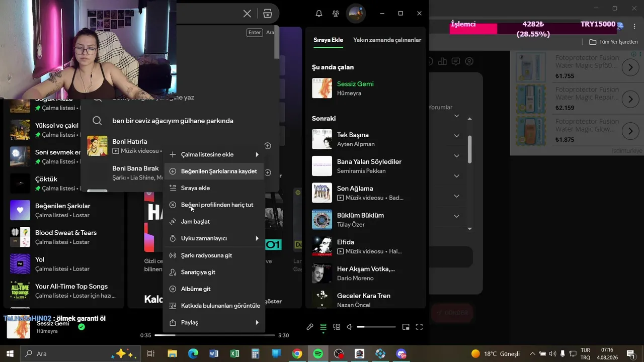Open the Paylaş submenu

(x=214, y=322)
